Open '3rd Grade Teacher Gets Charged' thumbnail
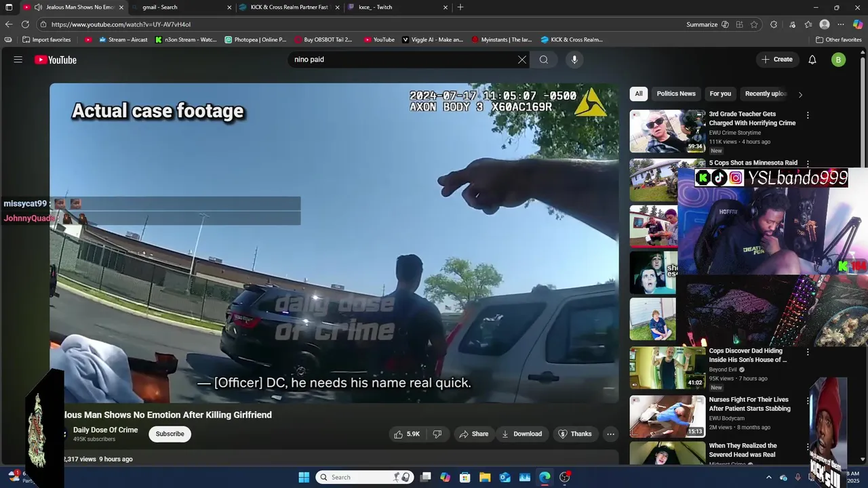The height and width of the screenshot is (488, 868). (x=667, y=131)
